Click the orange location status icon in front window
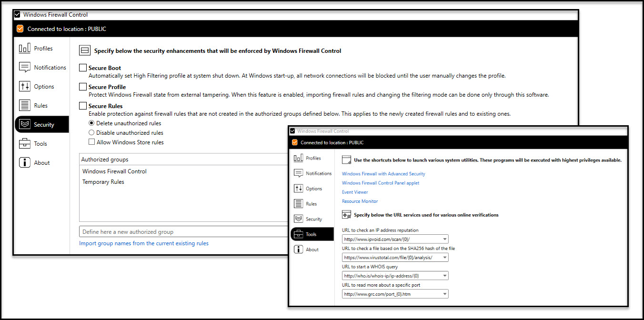The width and height of the screenshot is (644, 320). pyautogui.click(x=294, y=142)
